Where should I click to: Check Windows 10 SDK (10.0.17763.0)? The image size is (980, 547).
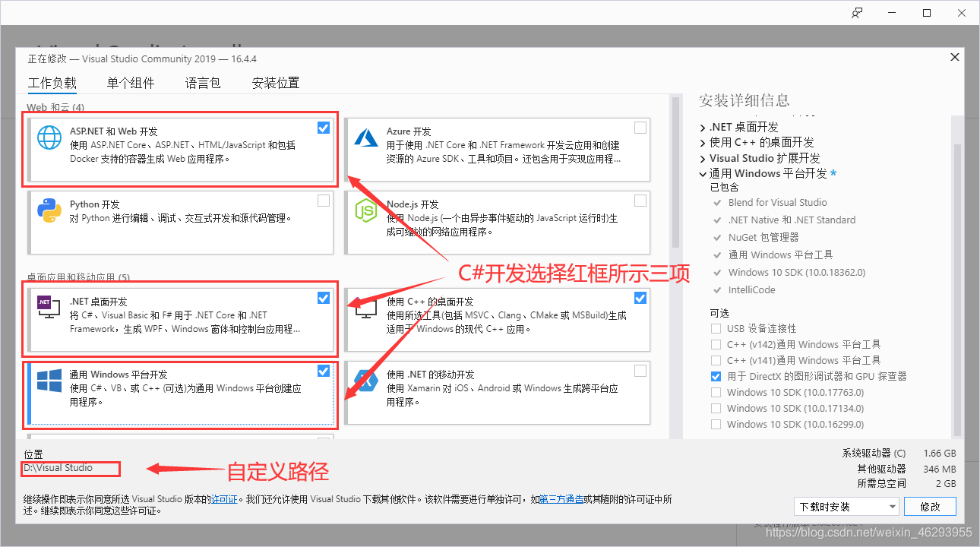[x=716, y=392]
